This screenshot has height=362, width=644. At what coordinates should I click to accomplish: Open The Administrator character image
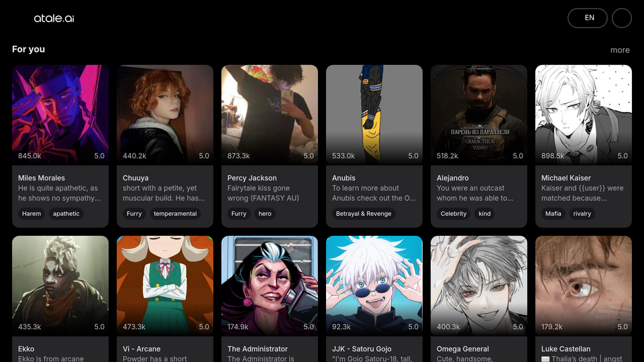click(x=270, y=286)
